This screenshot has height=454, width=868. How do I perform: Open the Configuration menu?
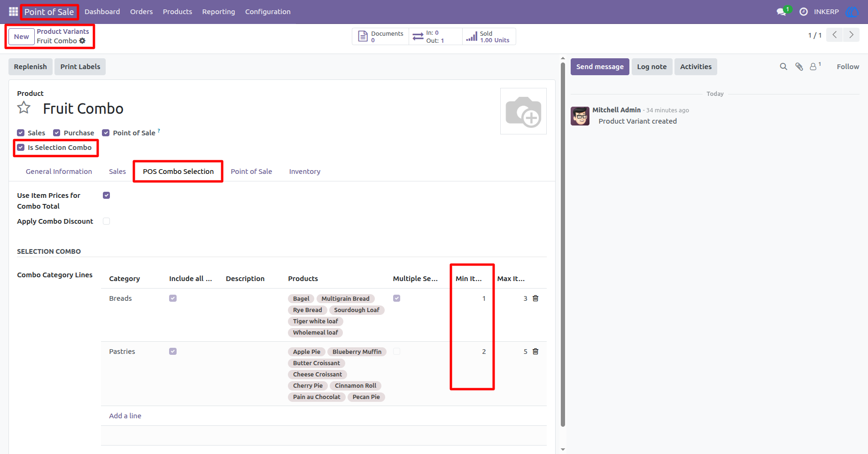click(x=268, y=12)
